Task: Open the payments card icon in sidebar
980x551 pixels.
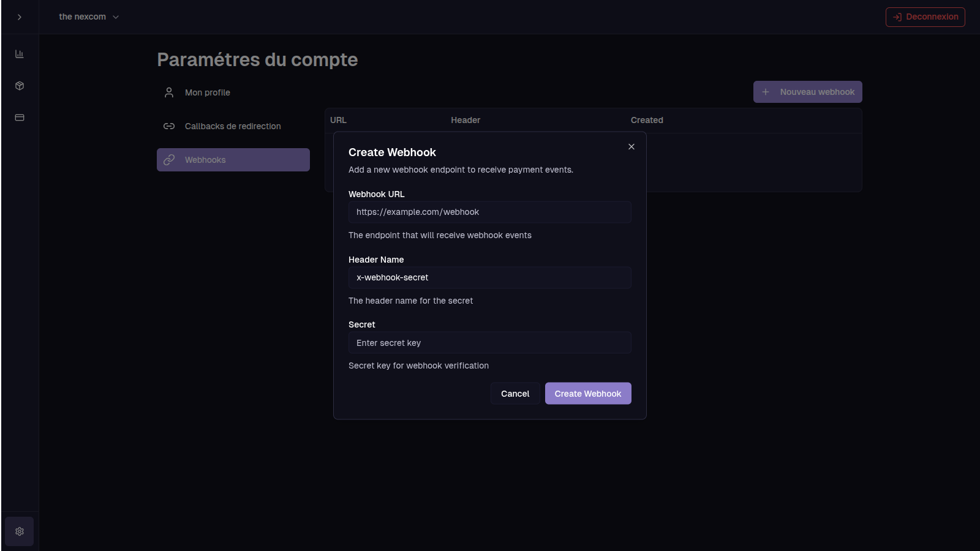Action: [20, 118]
